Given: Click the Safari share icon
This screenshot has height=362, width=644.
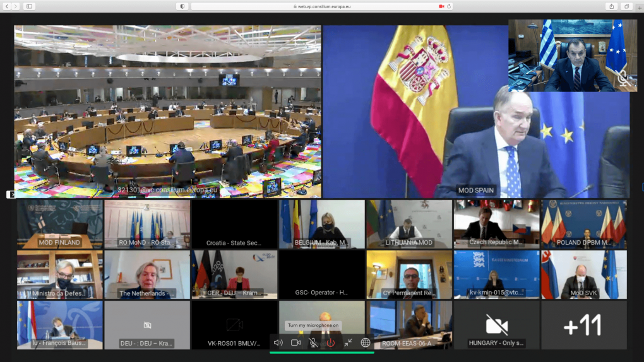Looking at the screenshot, I should click(611, 6).
